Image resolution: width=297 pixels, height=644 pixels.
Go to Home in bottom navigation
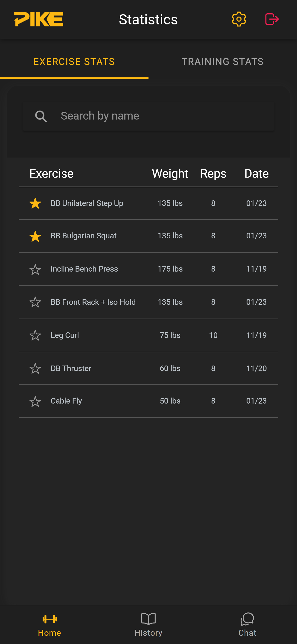click(49, 624)
